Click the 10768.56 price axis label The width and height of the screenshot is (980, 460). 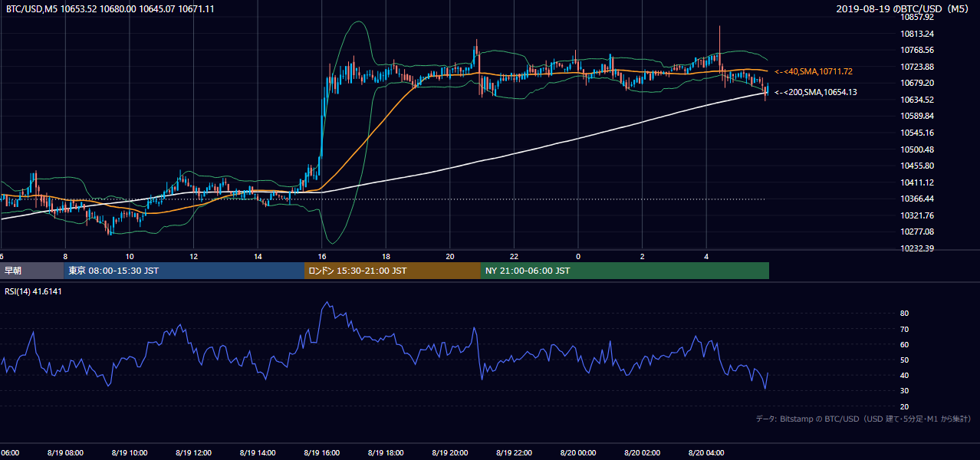coord(916,50)
